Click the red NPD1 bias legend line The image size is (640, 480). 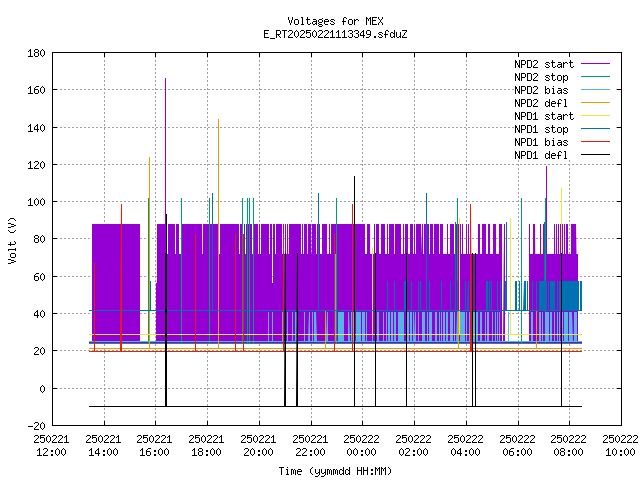tap(596, 142)
